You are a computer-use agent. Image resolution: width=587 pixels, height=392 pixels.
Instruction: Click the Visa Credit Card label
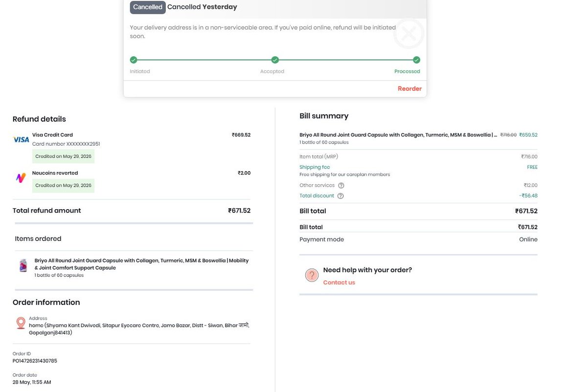click(52, 135)
